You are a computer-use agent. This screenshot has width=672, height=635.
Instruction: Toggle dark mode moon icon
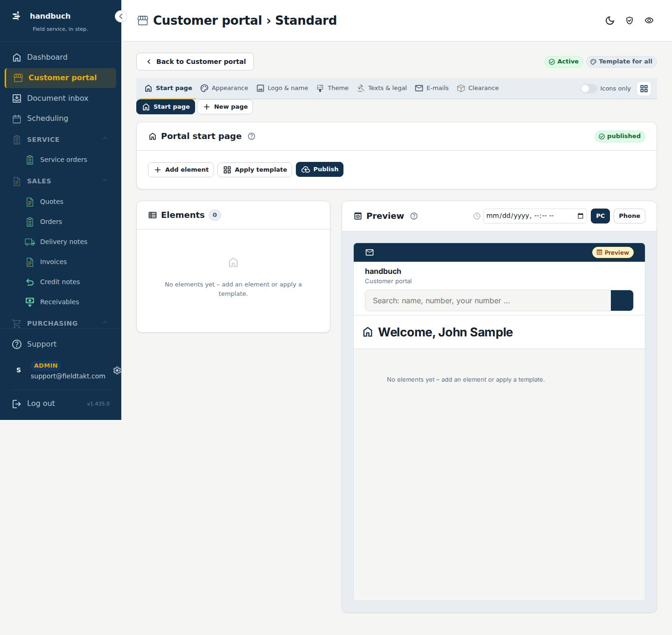coord(609,21)
